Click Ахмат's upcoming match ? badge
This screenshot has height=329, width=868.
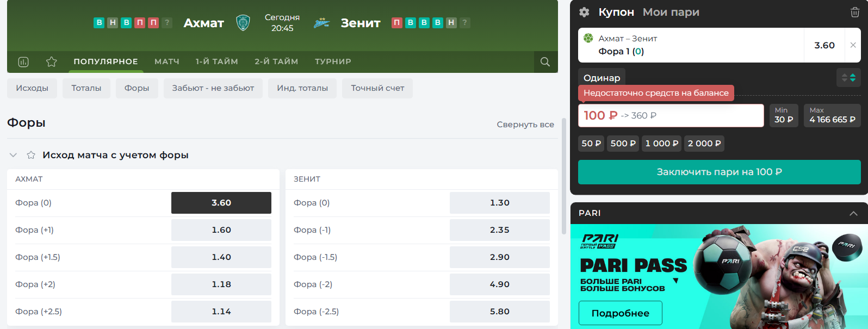(167, 23)
